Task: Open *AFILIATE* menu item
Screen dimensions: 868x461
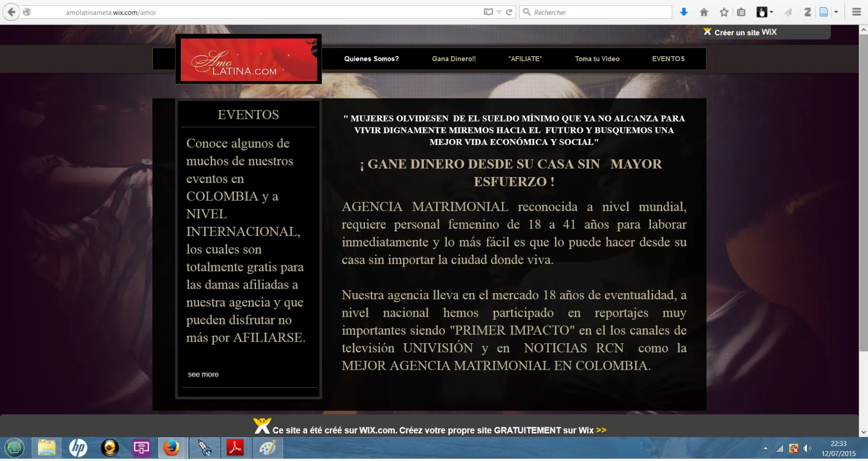Action: 525,59
